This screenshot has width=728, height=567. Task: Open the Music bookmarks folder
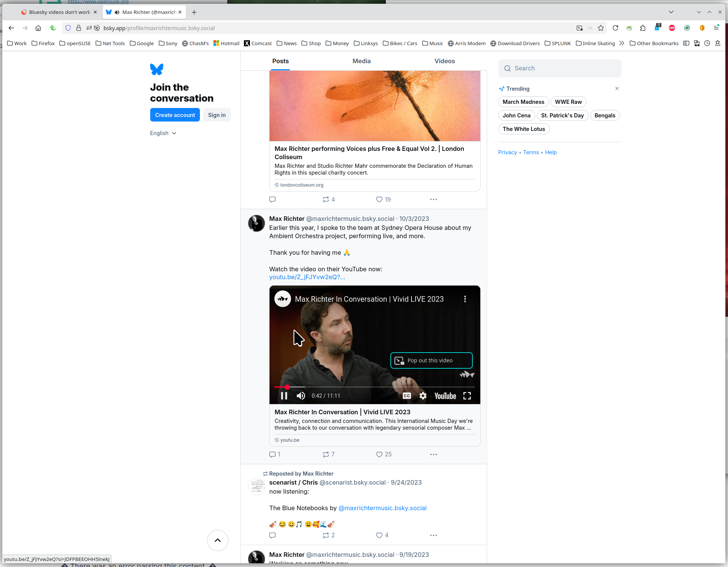coord(433,43)
